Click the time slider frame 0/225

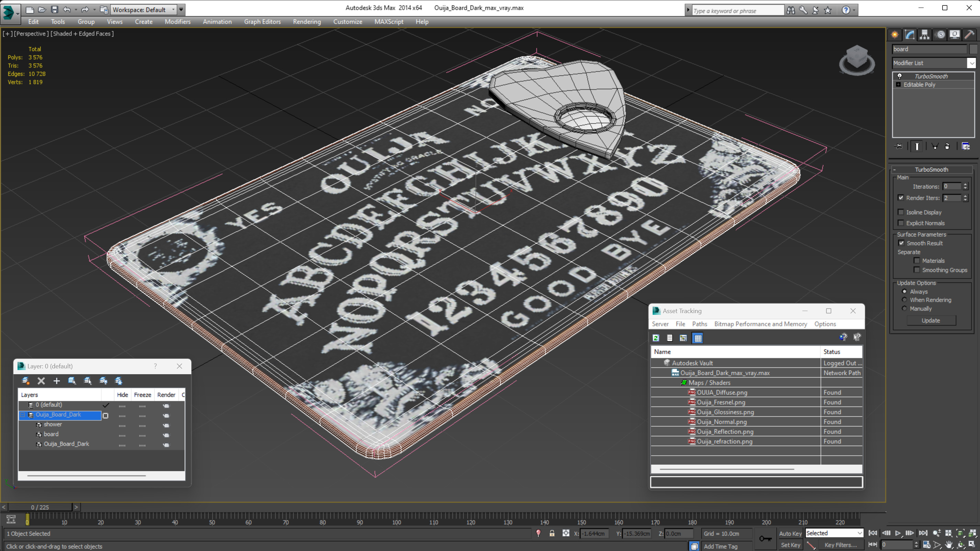tap(40, 507)
